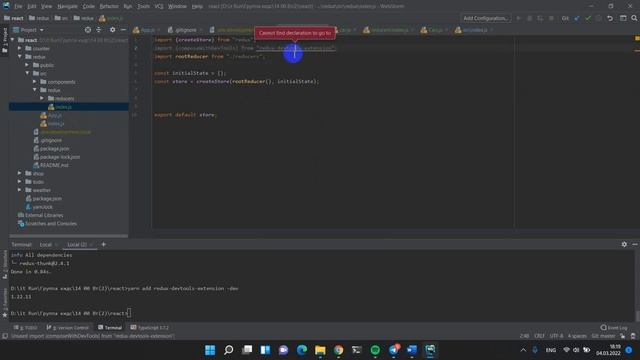The height and width of the screenshot is (360, 640).
Task: Click src breadcrumb in navigation bar
Action: pyautogui.click(x=61, y=18)
